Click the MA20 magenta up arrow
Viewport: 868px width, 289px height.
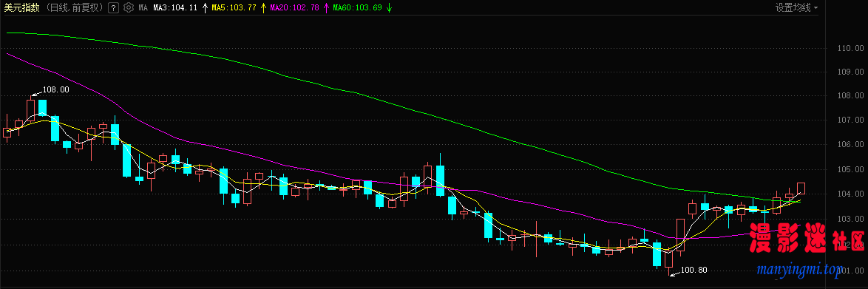tap(326, 7)
